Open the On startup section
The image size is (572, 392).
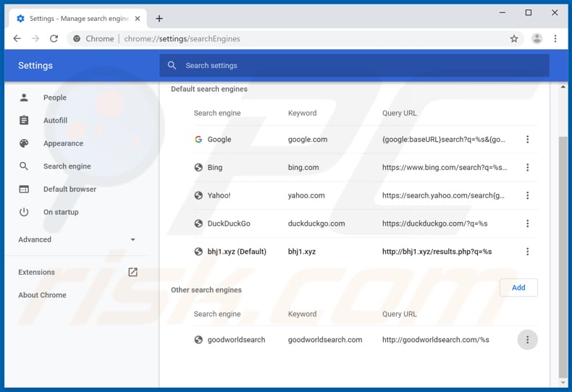(61, 212)
